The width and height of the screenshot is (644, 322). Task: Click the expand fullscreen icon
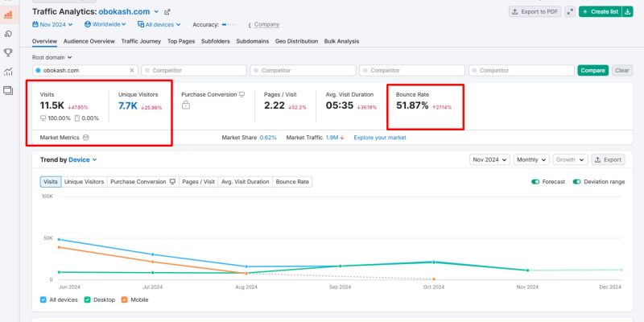(570, 11)
